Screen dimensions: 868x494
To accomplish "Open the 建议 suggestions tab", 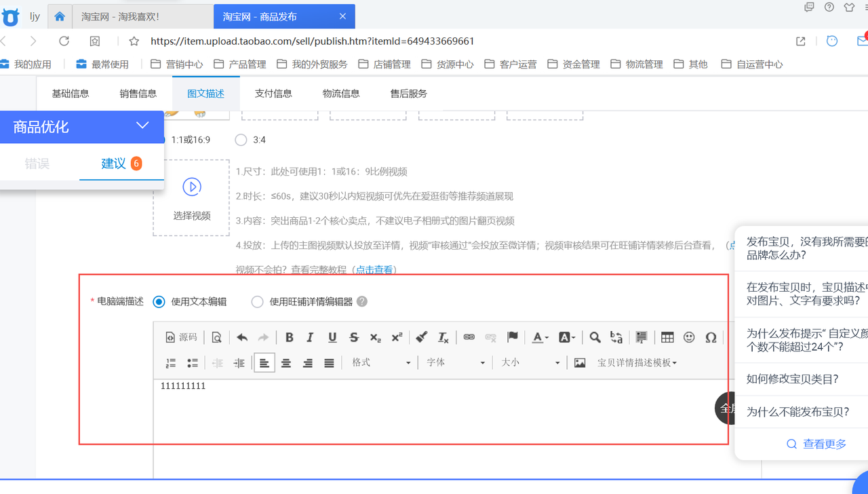I will pyautogui.click(x=121, y=164).
